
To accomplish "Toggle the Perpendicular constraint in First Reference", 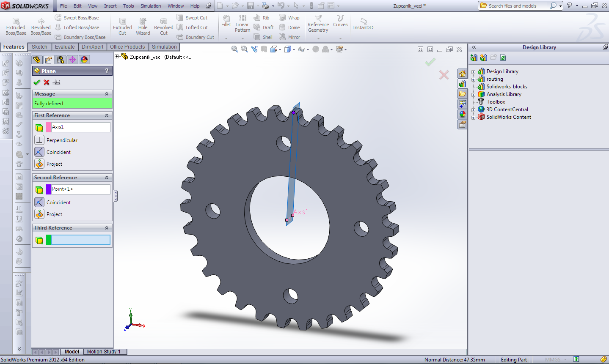I will point(39,140).
